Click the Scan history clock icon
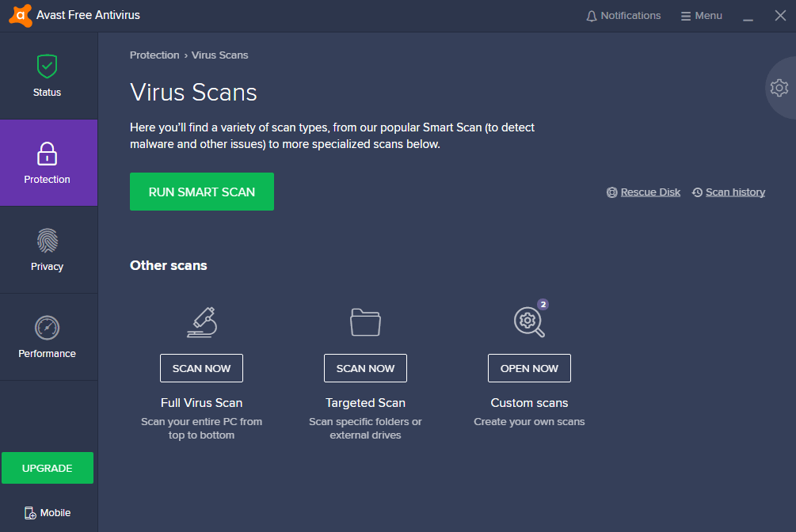Screen dimensions: 796x532 698,192
